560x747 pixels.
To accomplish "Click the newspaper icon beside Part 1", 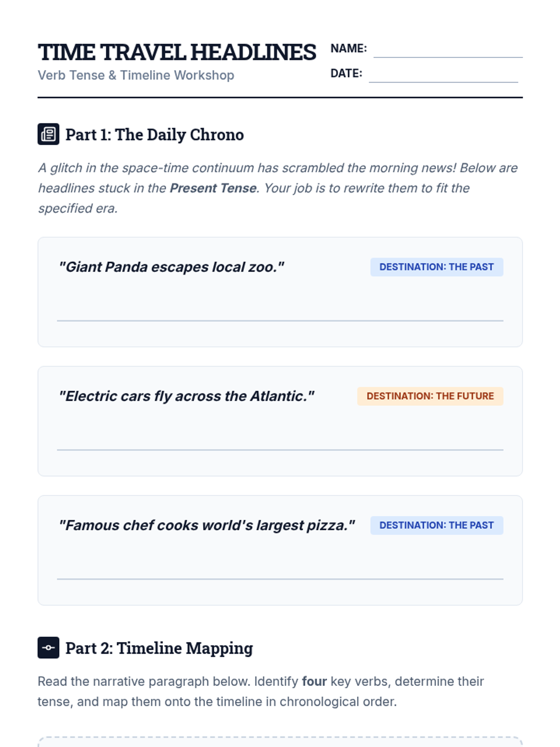I will 48,134.
